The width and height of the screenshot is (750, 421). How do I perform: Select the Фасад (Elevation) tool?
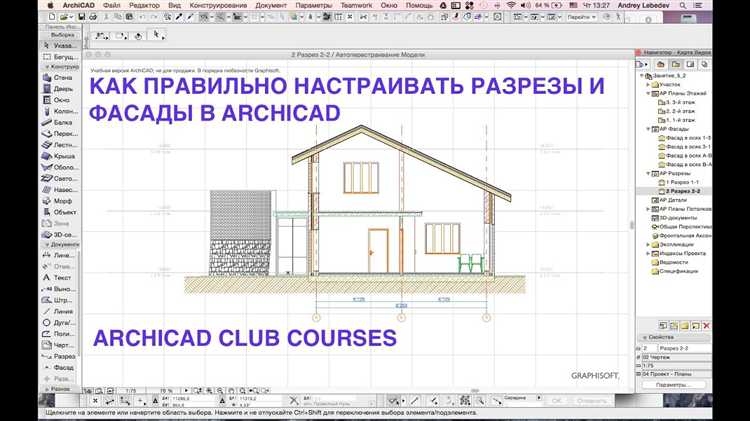tap(58, 367)
